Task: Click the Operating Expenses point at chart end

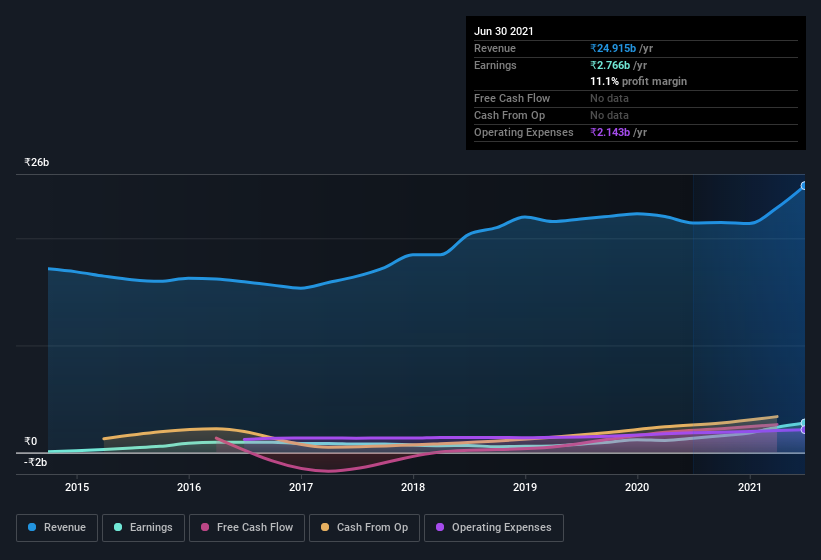Action: [804, 430]
